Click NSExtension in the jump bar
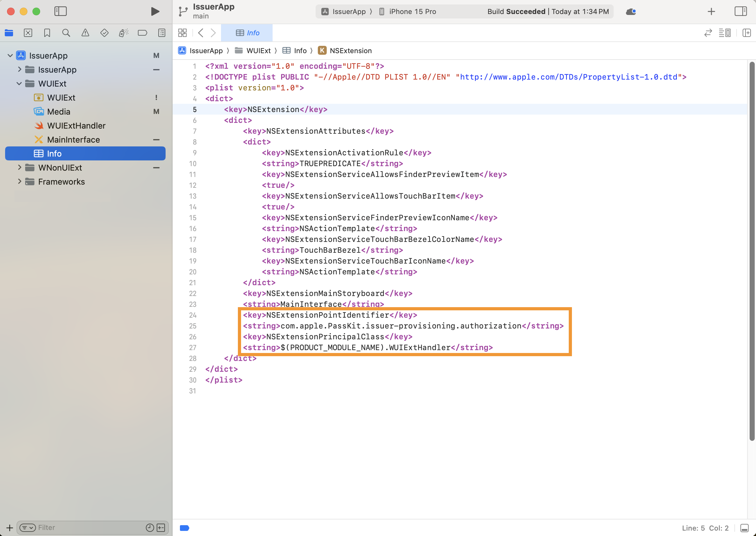The width and height of the screenshot is (756, 536). pos(345,51)
